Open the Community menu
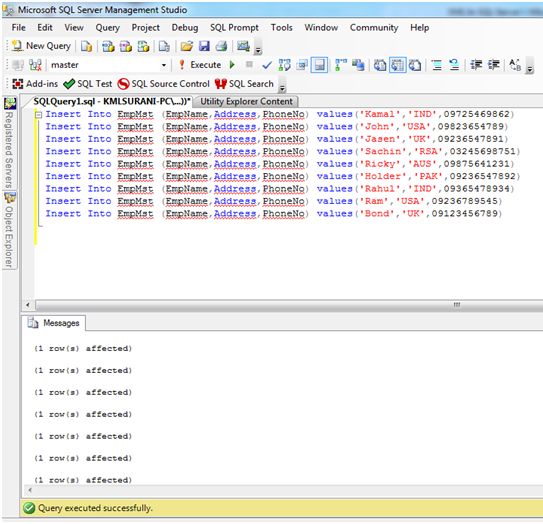 (x=374, y=28)
